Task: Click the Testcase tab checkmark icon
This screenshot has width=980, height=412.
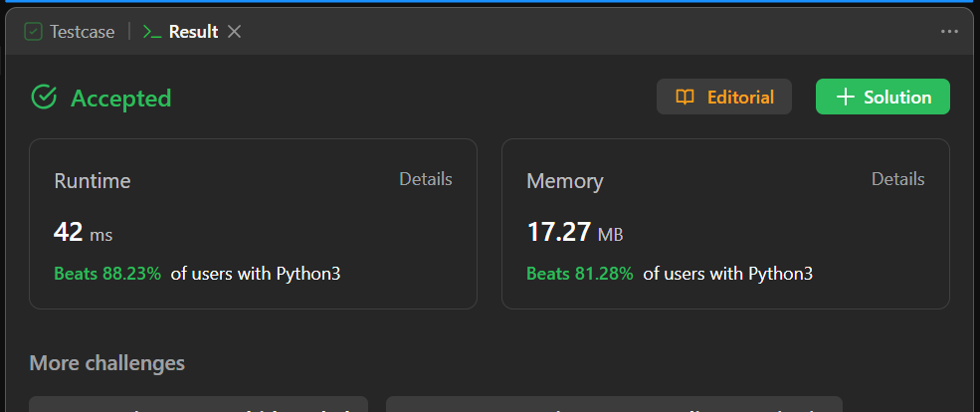Action: click(x=34, y=32)
